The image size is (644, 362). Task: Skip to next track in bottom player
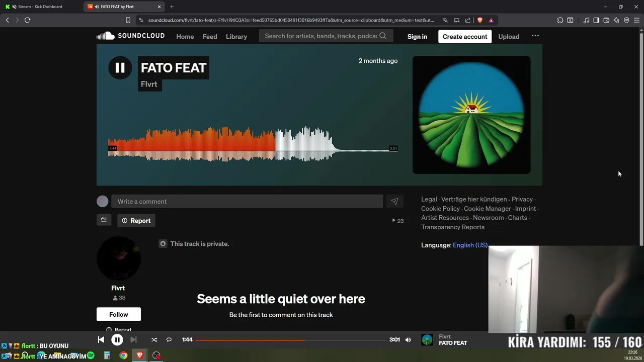(133, 340)
